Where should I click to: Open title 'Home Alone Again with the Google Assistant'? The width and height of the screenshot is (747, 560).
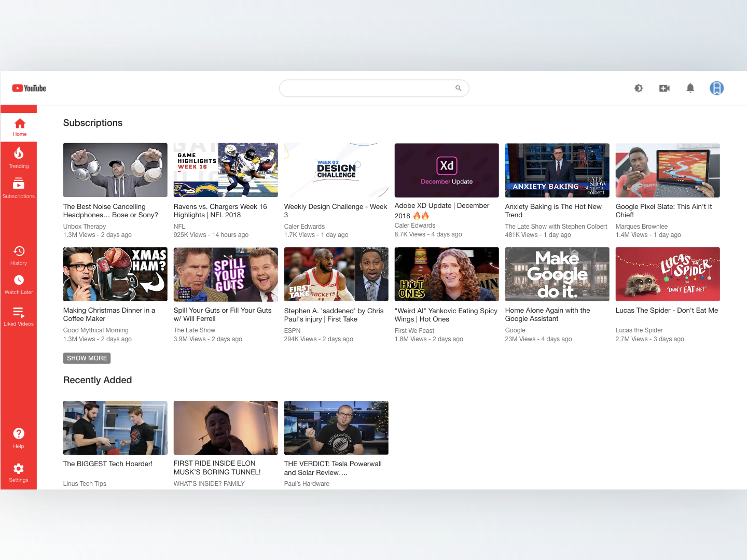[548, 315]
